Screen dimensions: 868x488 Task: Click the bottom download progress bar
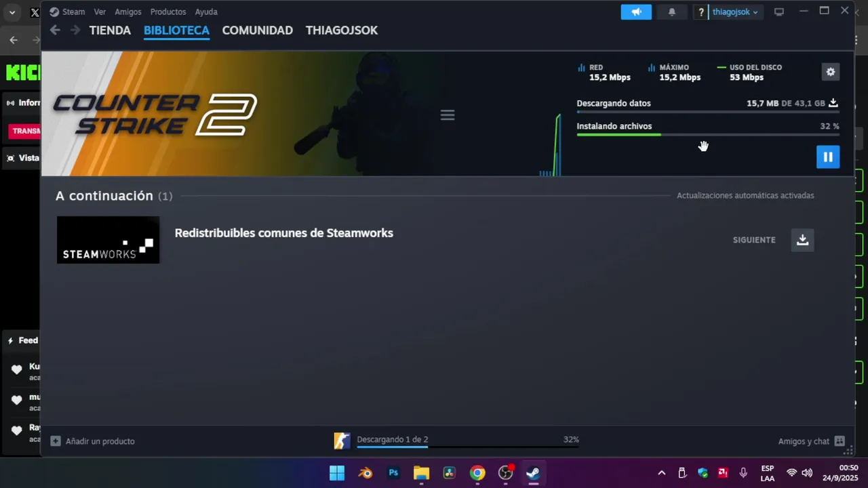point(468,447)
